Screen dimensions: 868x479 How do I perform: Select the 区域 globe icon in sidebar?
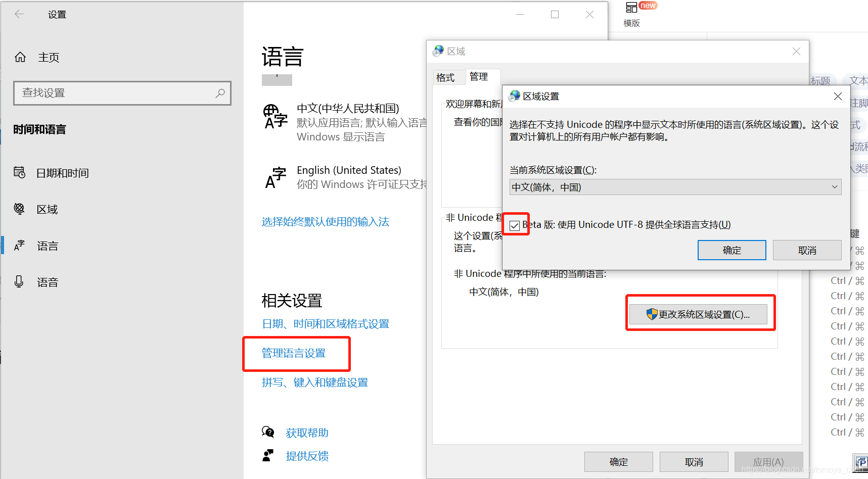[x=19, y=209]
